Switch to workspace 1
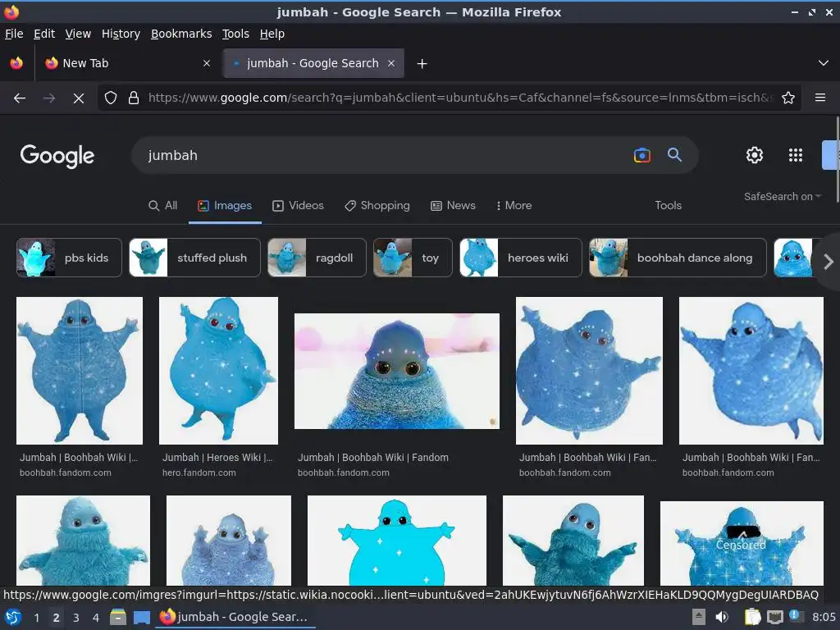The width and height of the screenshot is (840, 630). pyautogui.click(x=36, y=618)
